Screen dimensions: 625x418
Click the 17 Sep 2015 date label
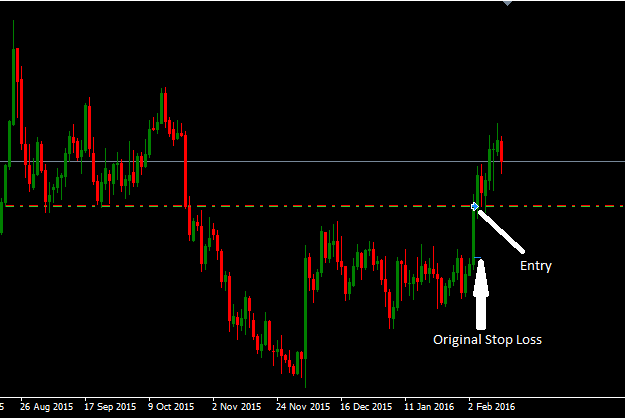[x=110, y=407]
